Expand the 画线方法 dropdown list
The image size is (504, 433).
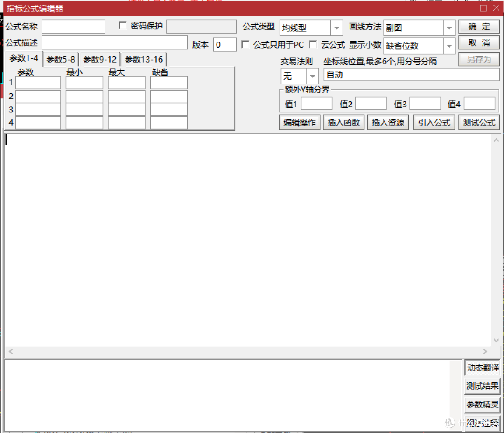[x=449, y=28]
